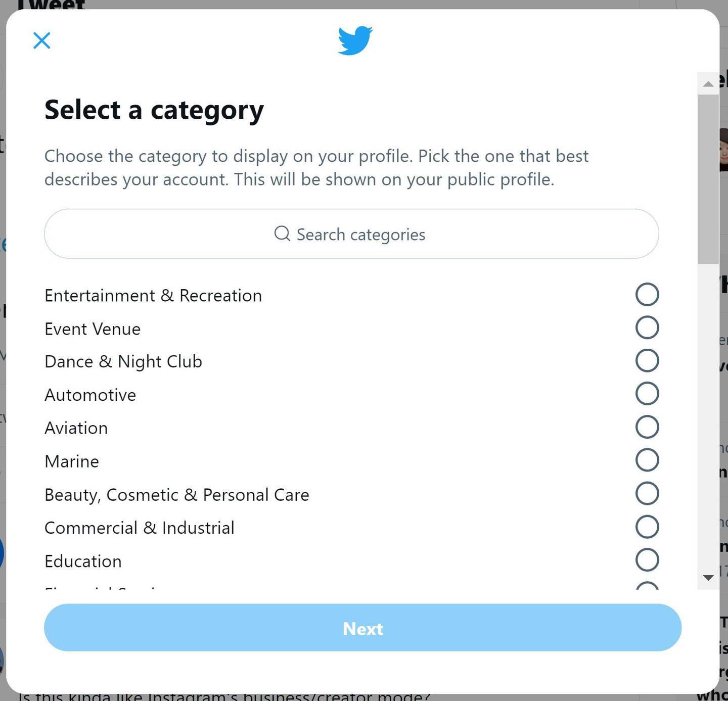Click the category list scrollbar thumb
This screenshot has height=701, width=728.
click(708, 179)
